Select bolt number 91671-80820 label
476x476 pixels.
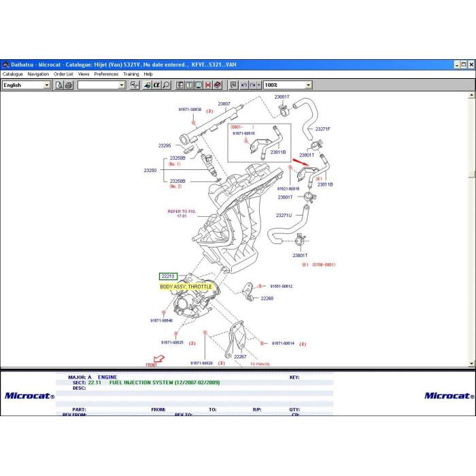(x=201, y=363)
